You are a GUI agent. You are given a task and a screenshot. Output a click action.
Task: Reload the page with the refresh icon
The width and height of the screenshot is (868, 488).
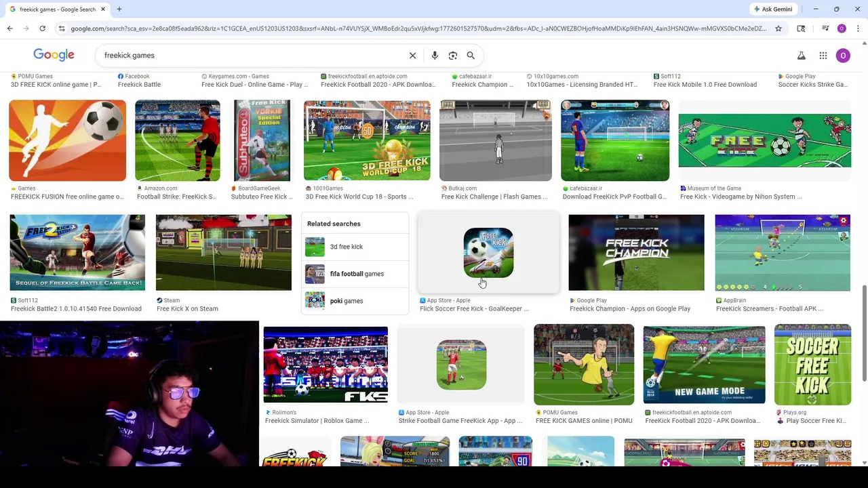pos(42,28)
